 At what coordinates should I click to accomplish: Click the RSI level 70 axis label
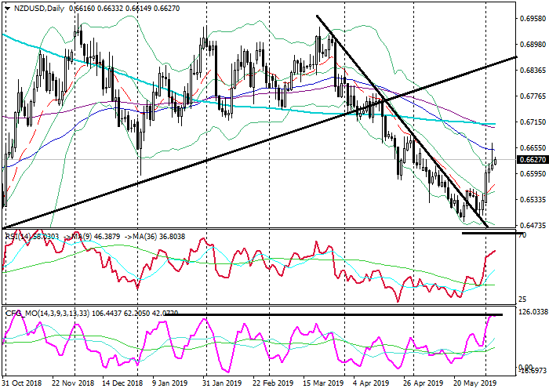(x=522, y=235)
